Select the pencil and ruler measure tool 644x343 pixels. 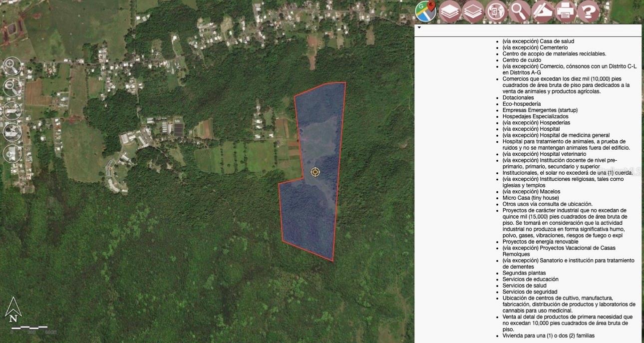click(x=542, y=11)
